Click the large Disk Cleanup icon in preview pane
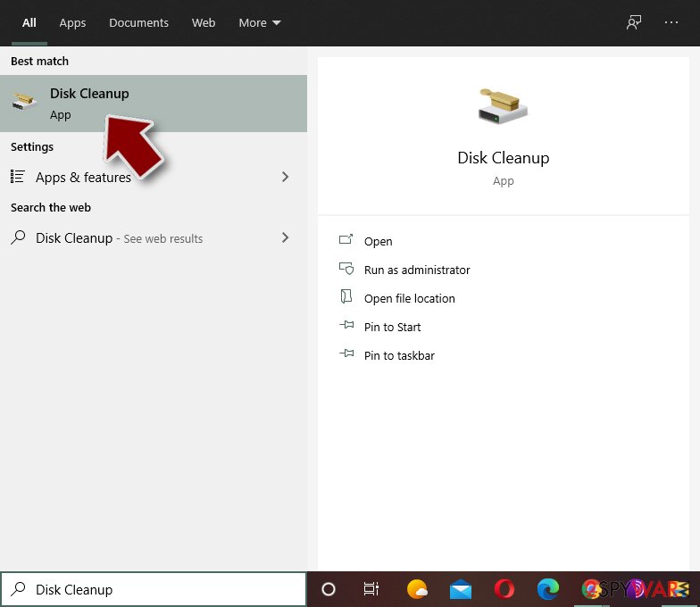 pos(503,107)
